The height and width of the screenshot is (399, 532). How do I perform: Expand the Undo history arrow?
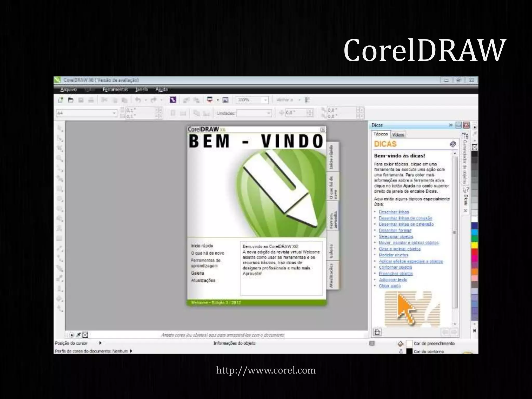point(146,100)
